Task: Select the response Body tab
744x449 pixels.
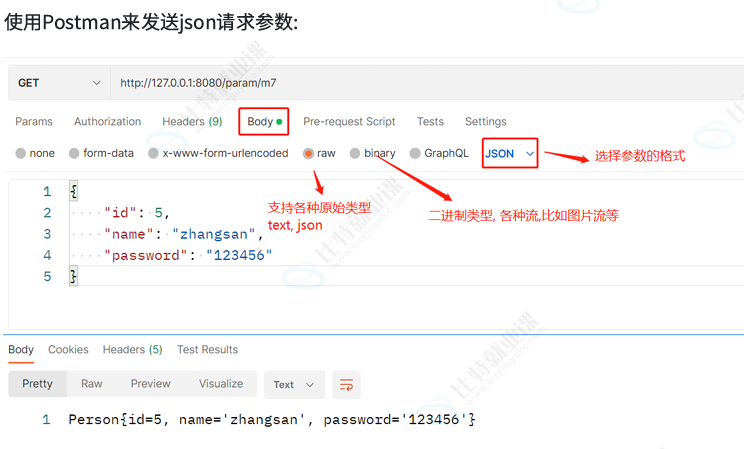Action: 21,350
